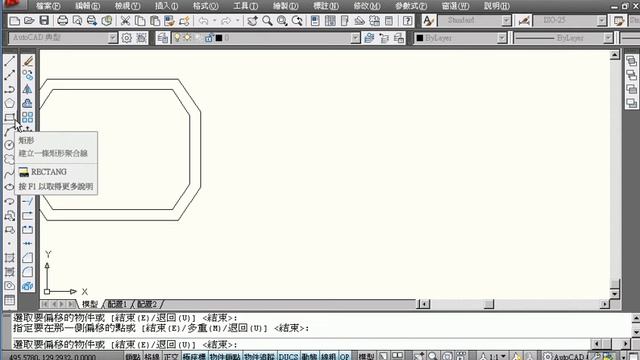Select the Spline draw tool
Viewport: 640px width, 360px height.
pos(9,173)
